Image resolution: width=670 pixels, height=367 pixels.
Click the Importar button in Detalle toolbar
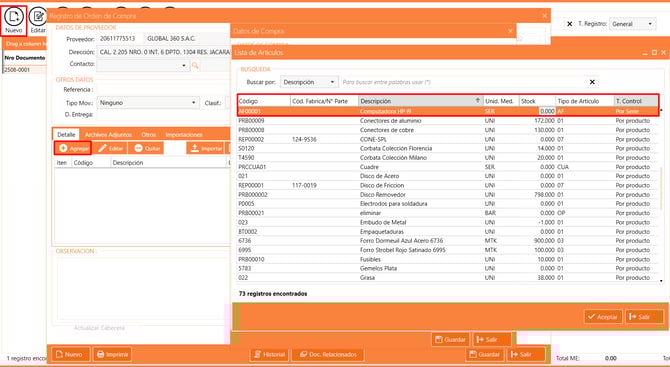click(206, 148)
